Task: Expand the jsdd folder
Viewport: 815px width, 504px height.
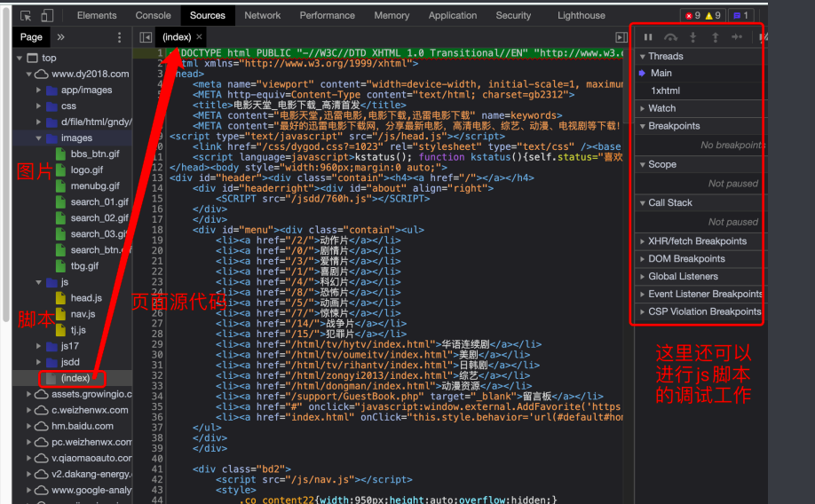Action: coord(38,362)
